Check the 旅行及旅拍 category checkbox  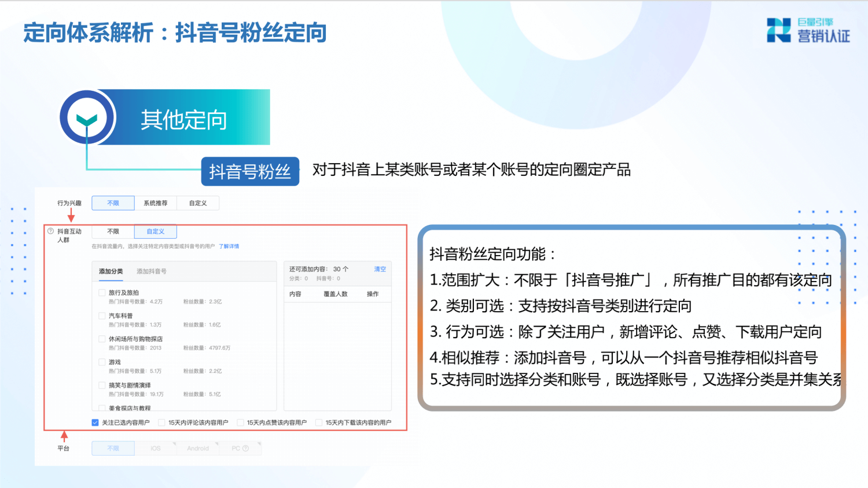102,293
